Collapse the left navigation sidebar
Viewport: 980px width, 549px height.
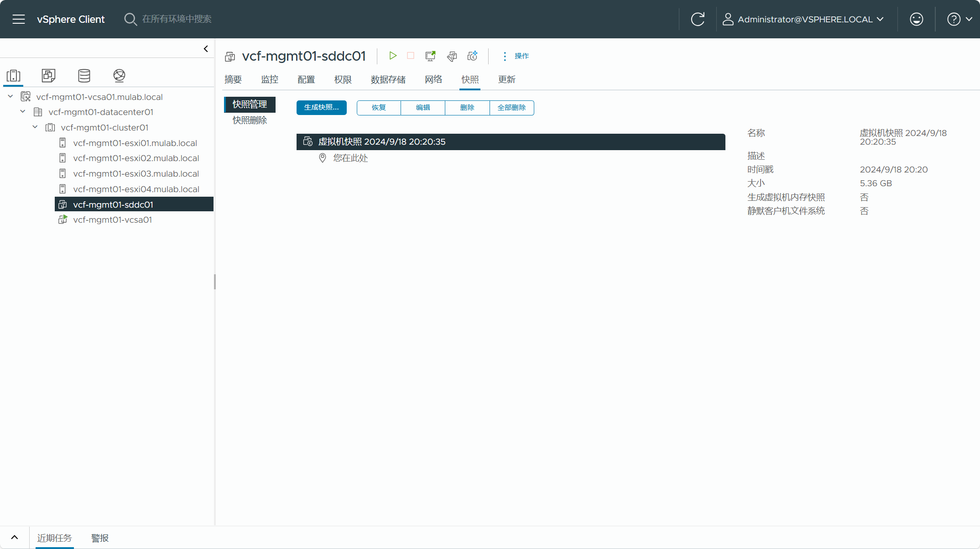click(206, 49)
